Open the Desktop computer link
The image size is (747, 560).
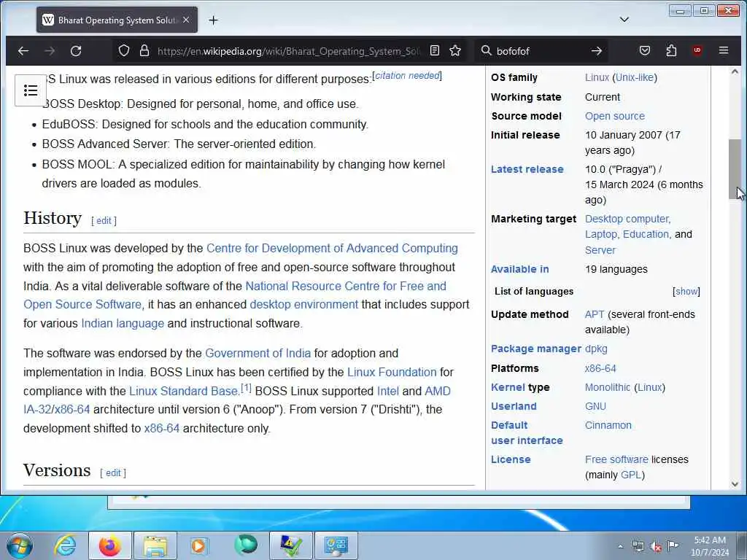627,219
